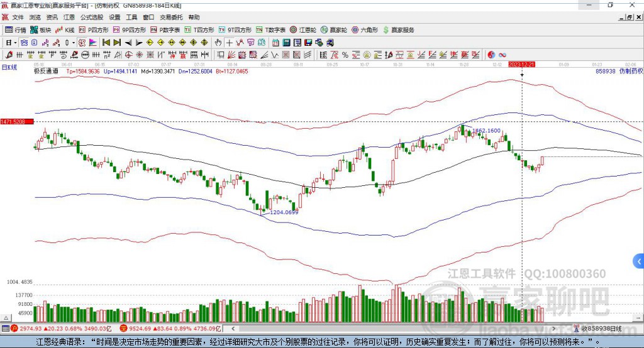Launch the 赢家轮 wheel tool
The height and width of the screenshot is (348, 644).
[334, 30]
